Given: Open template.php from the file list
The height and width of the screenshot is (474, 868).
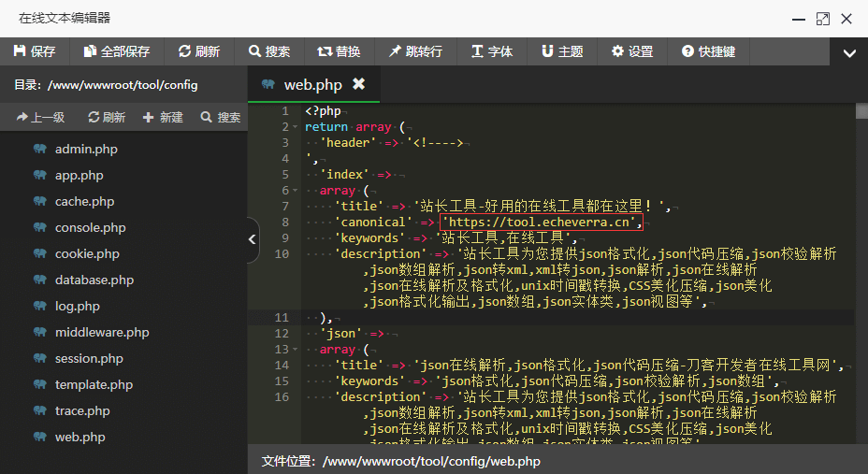Looking at the screenshot, I should click(x=94, y=384).
